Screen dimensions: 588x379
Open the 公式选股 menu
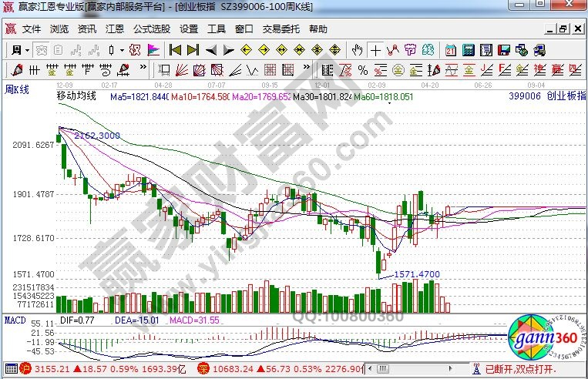[152, 29]
